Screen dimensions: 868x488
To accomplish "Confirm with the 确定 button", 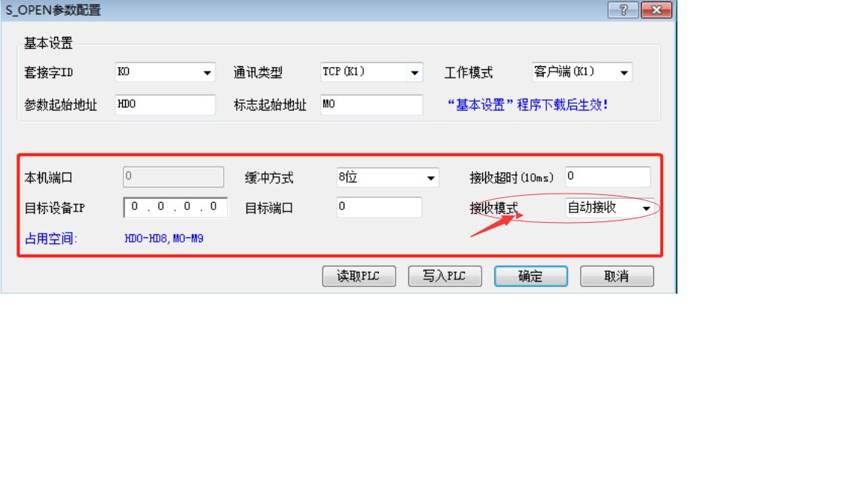I will pyautogui.click(x=531, y=276).
